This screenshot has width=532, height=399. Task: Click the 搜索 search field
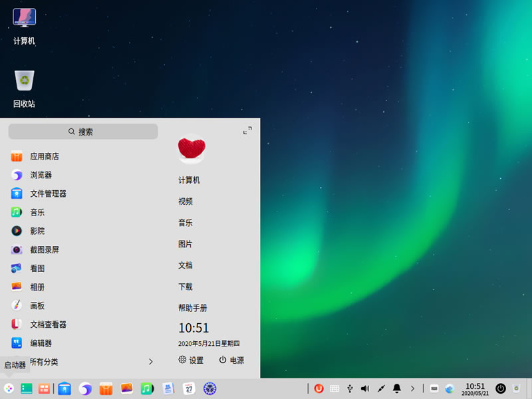click(x=83, y=132)
